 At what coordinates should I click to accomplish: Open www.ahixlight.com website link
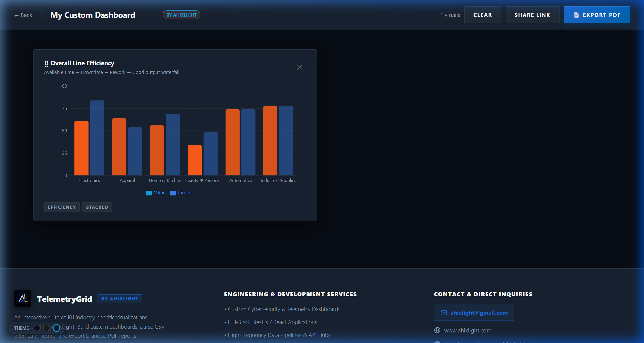pos(467,330)
